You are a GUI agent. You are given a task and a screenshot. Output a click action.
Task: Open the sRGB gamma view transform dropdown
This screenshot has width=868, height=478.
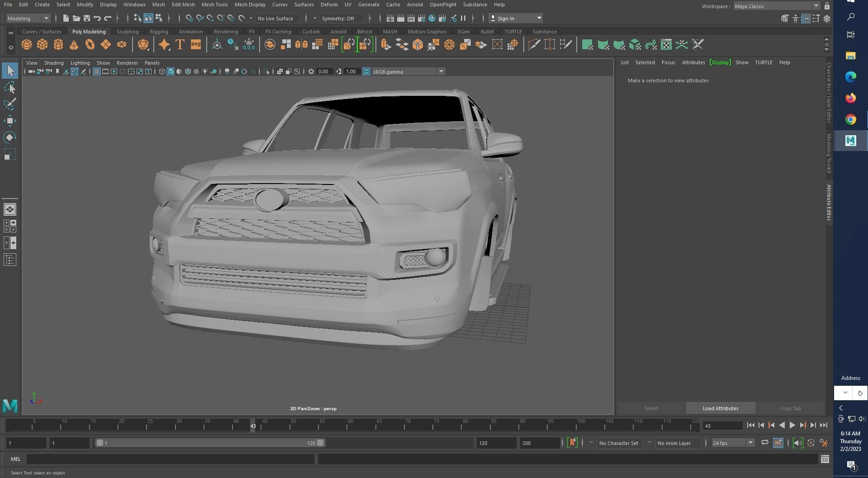click(x=408, y=71)
